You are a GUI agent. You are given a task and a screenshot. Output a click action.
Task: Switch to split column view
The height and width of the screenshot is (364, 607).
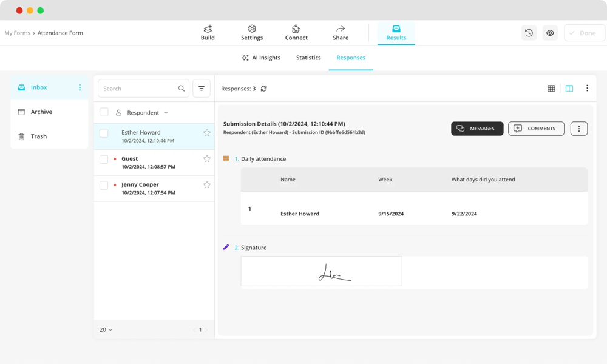tap(569, 89)
